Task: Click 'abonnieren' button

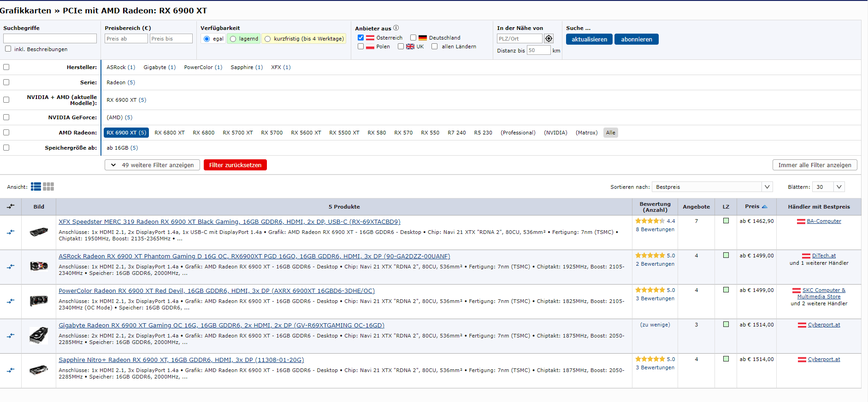Action: (x=637, y=39)
